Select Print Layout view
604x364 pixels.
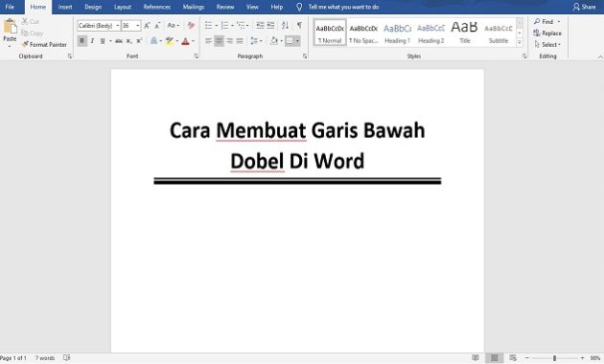(494, 358)
